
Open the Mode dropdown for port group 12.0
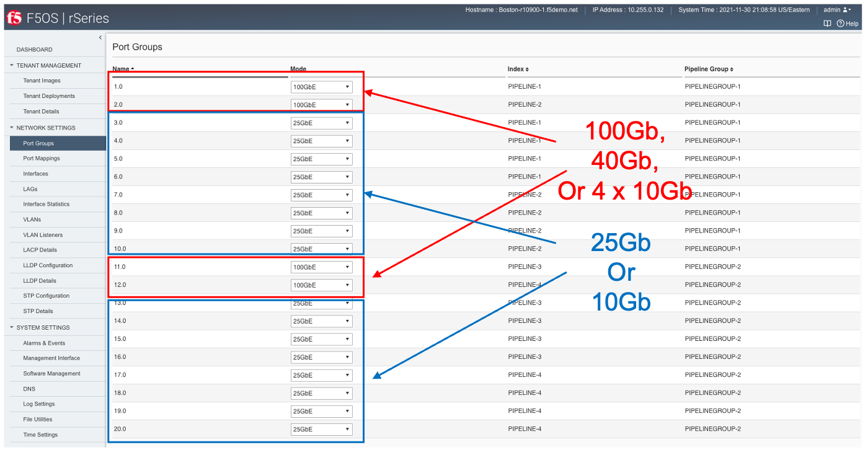point(321,285)
